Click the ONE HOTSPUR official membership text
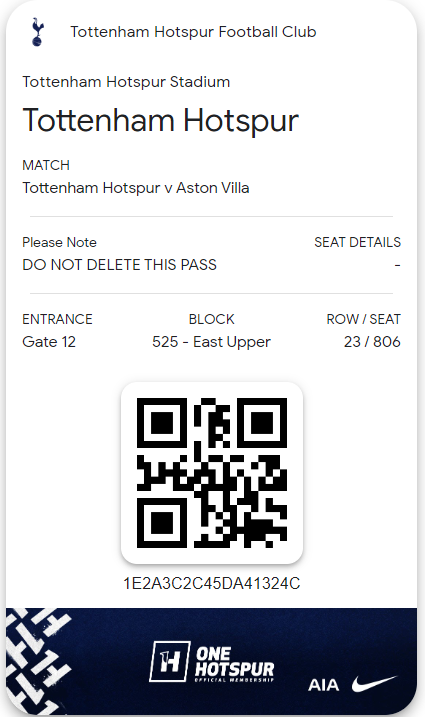The height and width of the screenshot is (717, 425). [x=234, y=664]
